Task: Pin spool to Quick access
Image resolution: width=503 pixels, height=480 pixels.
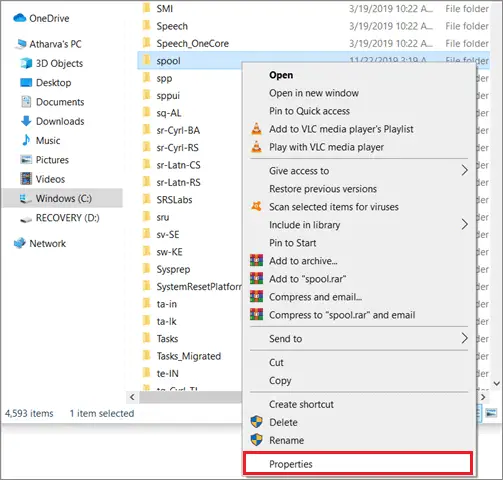Action: [309, 111]
